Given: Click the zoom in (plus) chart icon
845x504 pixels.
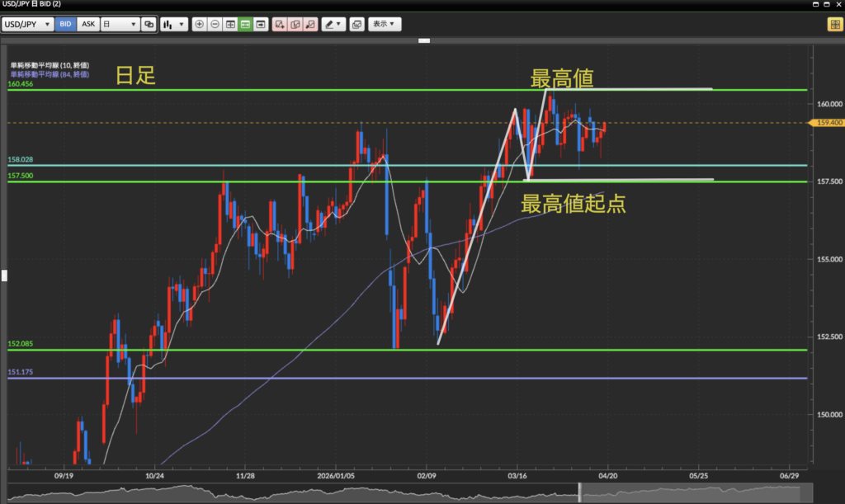Looking at the screenshot, I should (x=199, y=25).
